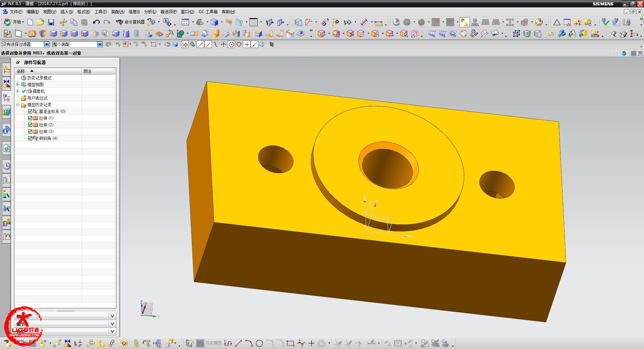Click the shaded sphere rendering icon
Screen dimensions: 644x349
(x=396, y=22)
